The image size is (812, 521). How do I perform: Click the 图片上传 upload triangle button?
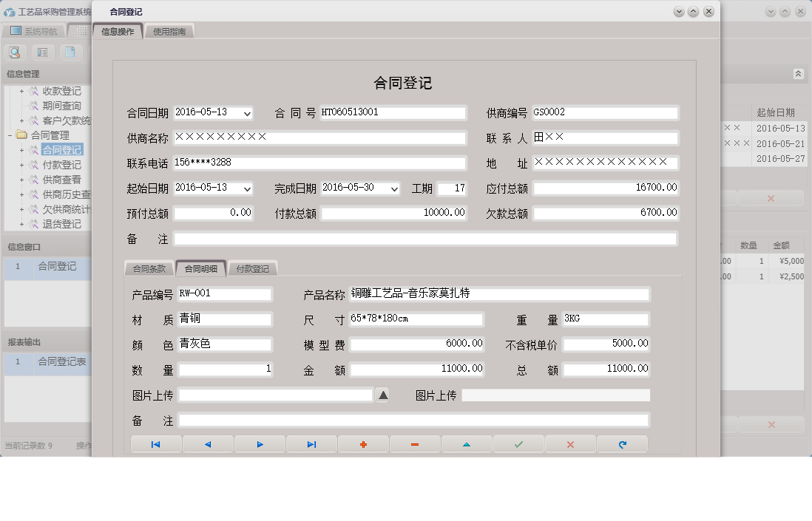click(382, 395)
